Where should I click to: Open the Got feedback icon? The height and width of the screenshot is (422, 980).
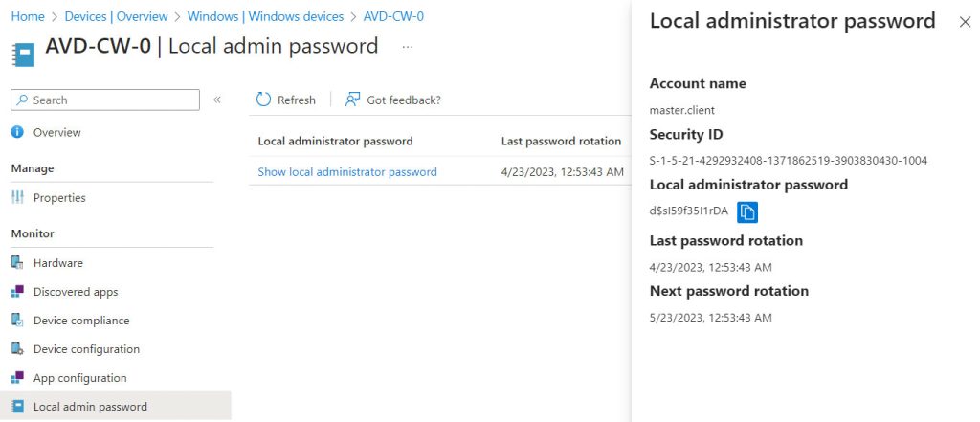pos(352,100)
